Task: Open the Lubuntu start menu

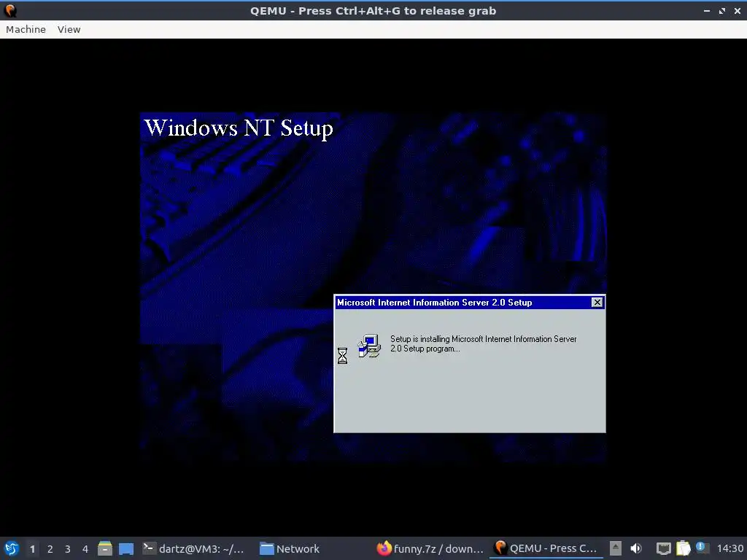Action: (12, 548)
